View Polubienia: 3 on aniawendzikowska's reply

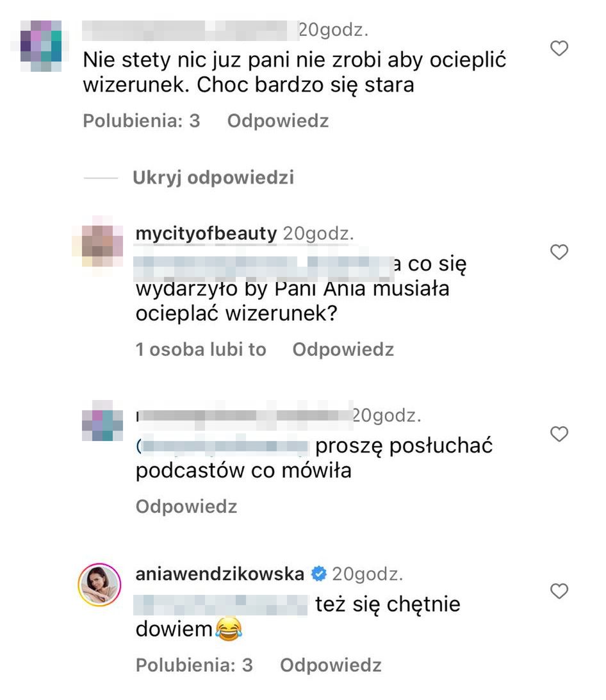(194, 665)
